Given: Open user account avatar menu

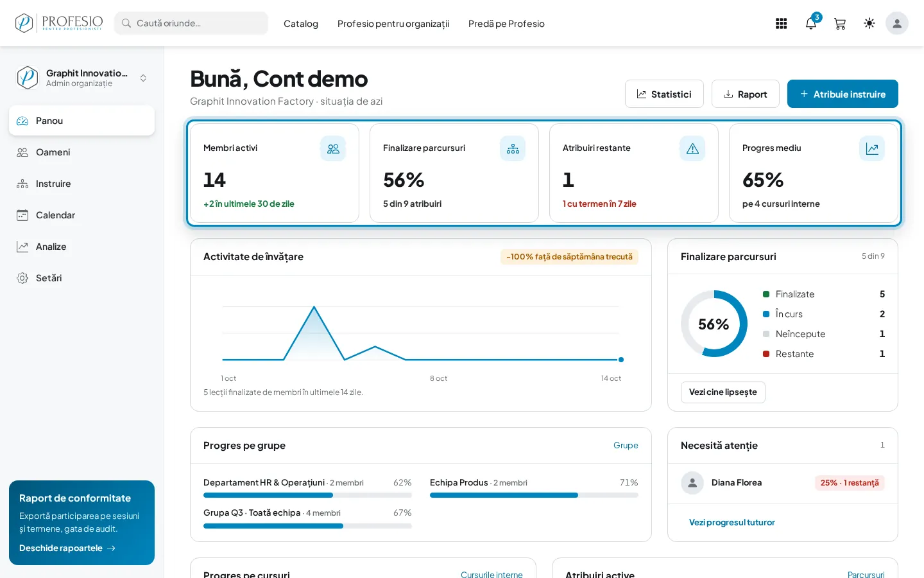Looking at the screenshot, I should (897, 23).
